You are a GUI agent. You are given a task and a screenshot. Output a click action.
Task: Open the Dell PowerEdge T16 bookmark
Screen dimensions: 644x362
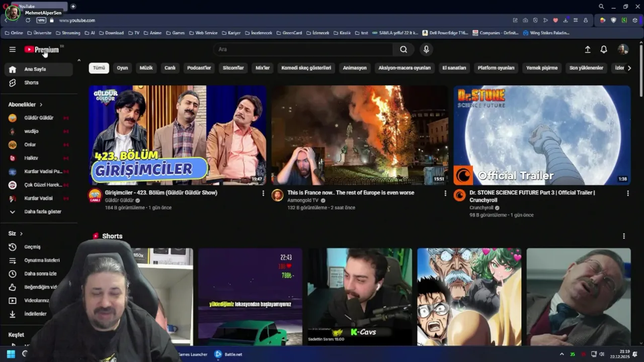pos(445,33)
